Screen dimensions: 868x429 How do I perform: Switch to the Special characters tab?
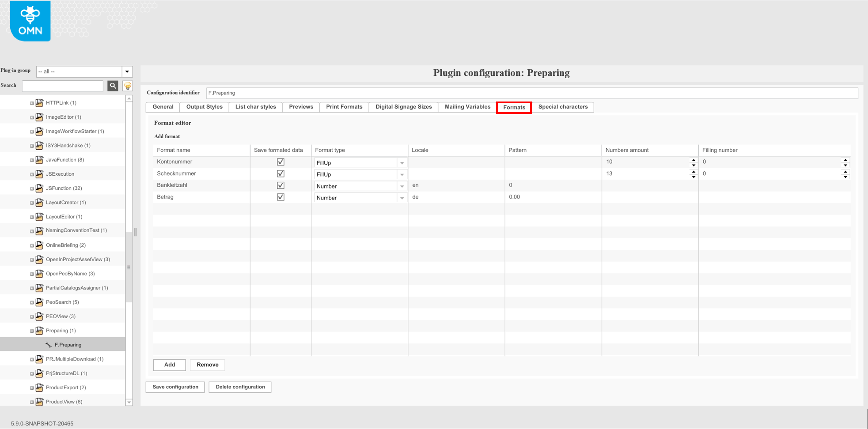click(563, 107)
